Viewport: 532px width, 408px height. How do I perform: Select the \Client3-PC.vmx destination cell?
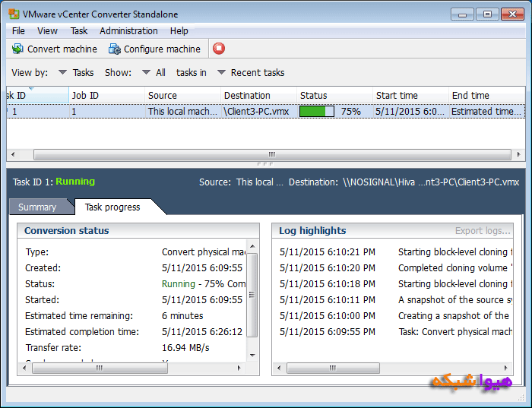coord(259,111)
